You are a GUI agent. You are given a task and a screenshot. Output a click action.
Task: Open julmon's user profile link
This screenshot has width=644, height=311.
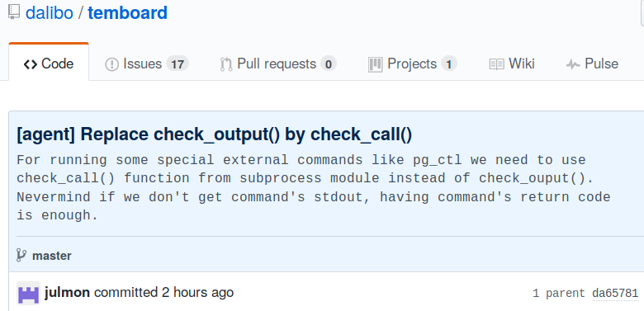(67, 293)
